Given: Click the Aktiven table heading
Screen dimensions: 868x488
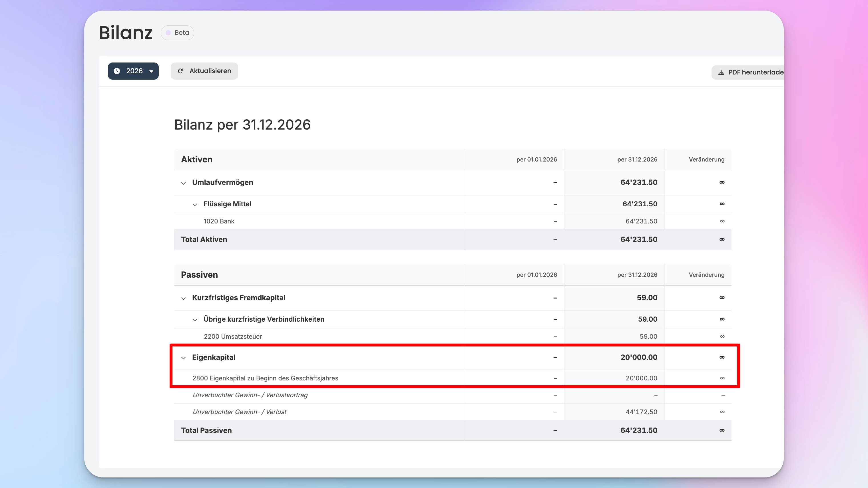Looking at the screenshot, I should click(196, 159).
